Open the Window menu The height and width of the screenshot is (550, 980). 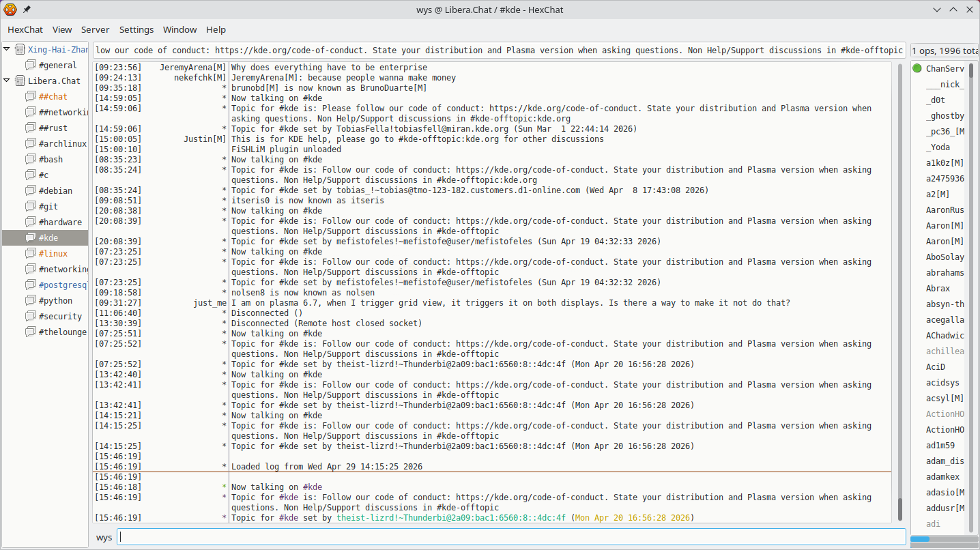[179, 30]
